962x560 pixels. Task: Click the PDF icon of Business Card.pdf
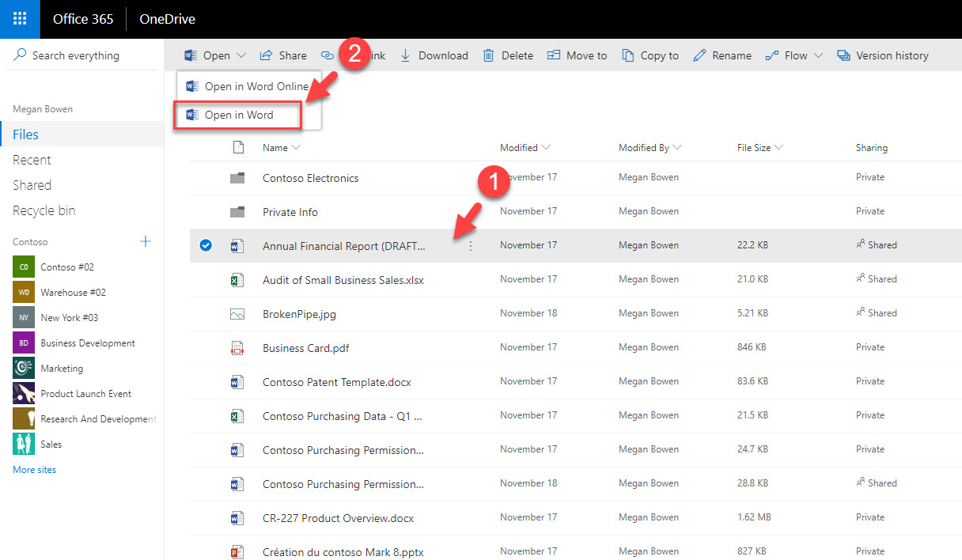tap(237, 348)
